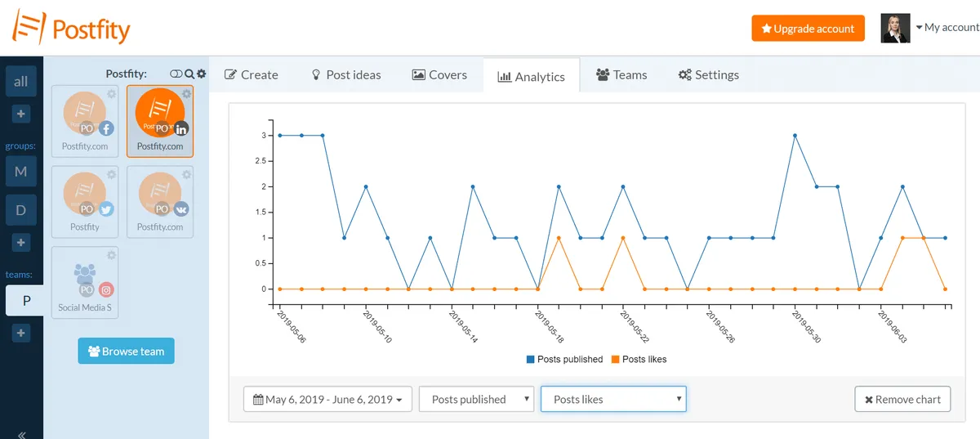Collapse the sidebar with double chevron
This screenshot has height=439, width=980.
pos(21,434)
